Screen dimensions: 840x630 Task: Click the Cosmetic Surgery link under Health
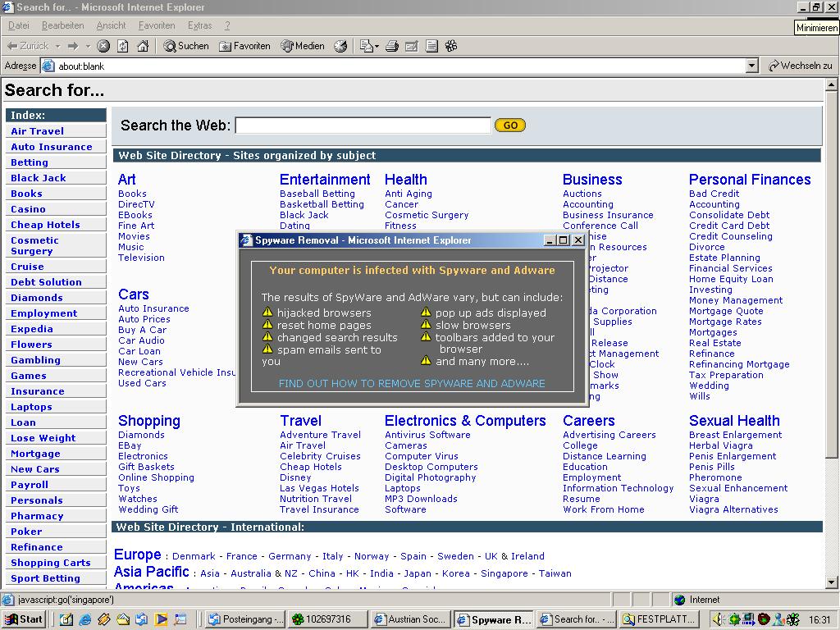[x=427, y=215]
